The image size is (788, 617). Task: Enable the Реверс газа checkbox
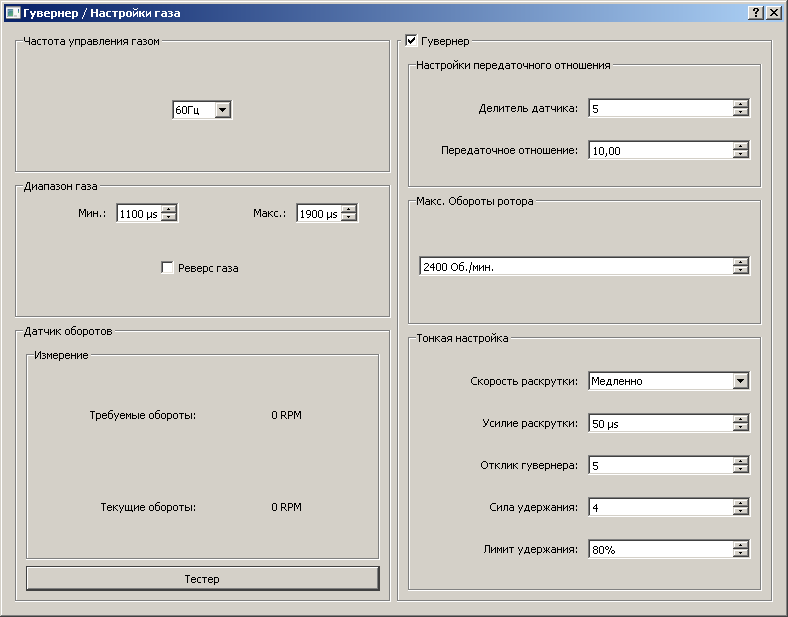[x=168, y=268]
